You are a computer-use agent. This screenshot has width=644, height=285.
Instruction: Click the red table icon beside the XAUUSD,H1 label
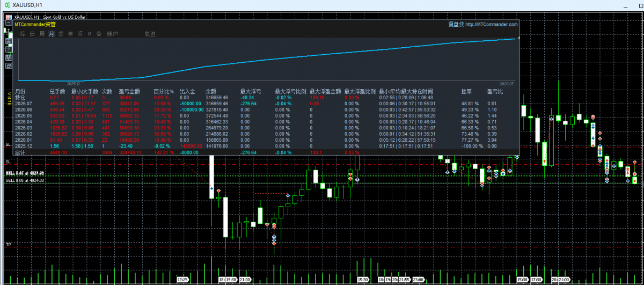[9, 17]
